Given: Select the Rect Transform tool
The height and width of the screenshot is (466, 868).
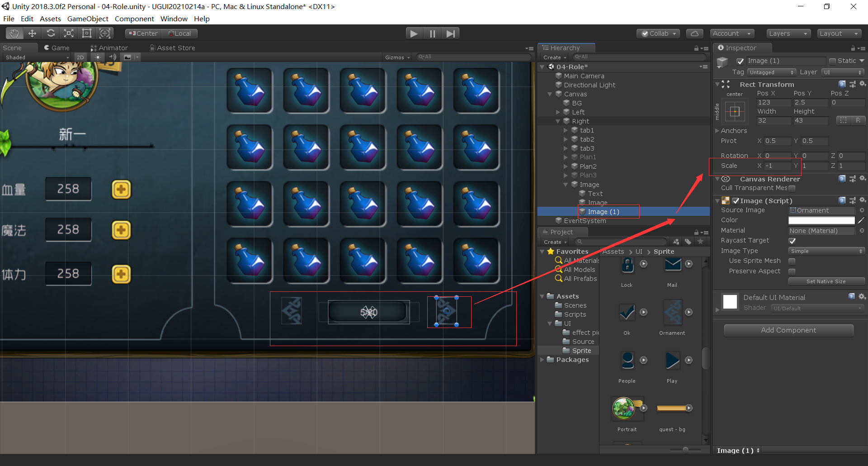Looking at the screenshot, I should [87, 33].
